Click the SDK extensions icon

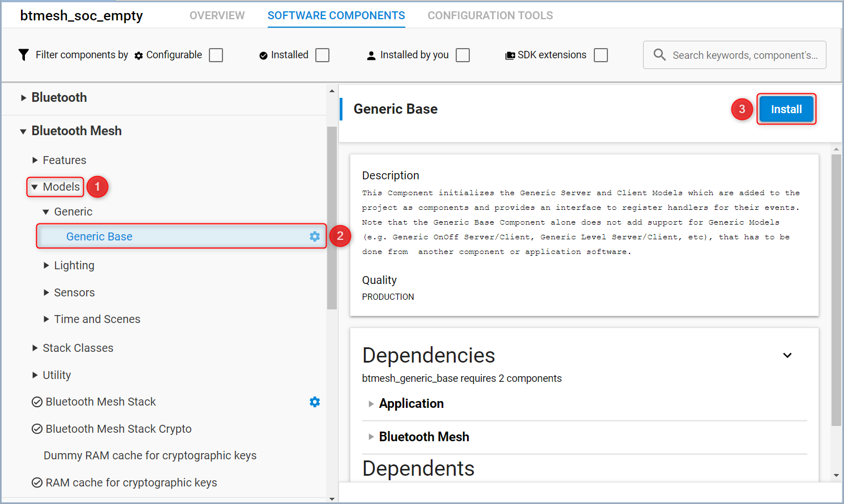pos(510,55)
